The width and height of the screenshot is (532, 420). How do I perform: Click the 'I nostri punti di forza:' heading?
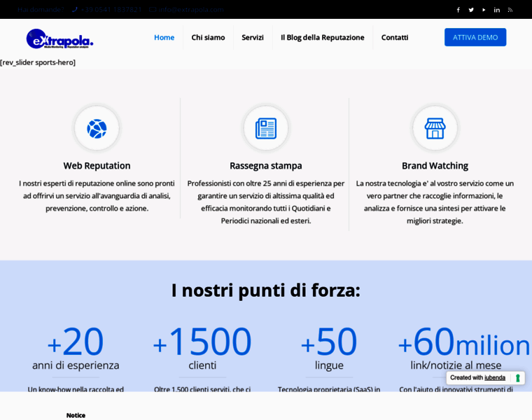266,290
